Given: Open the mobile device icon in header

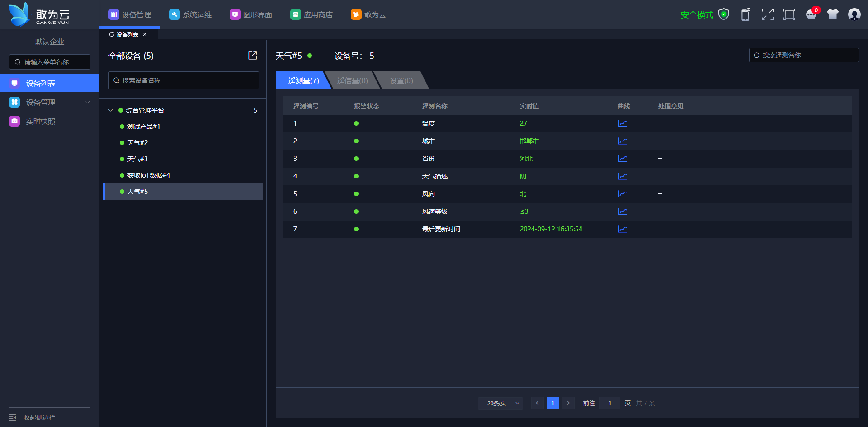Looking at the screenshot, I should click(745, 14).
